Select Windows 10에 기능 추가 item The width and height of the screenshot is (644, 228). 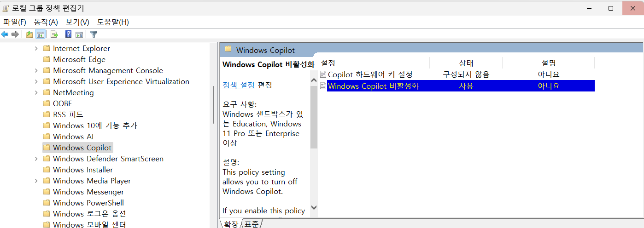click(95, 125)
